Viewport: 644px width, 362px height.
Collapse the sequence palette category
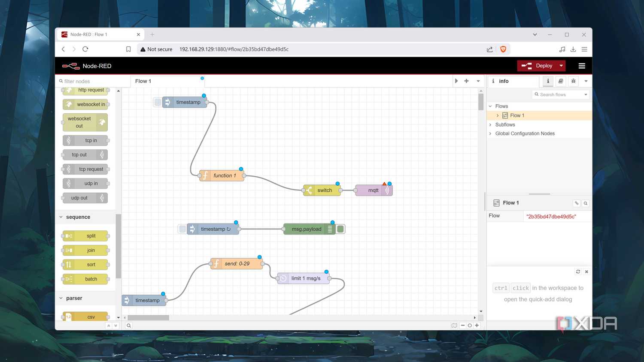click(86, 217)
